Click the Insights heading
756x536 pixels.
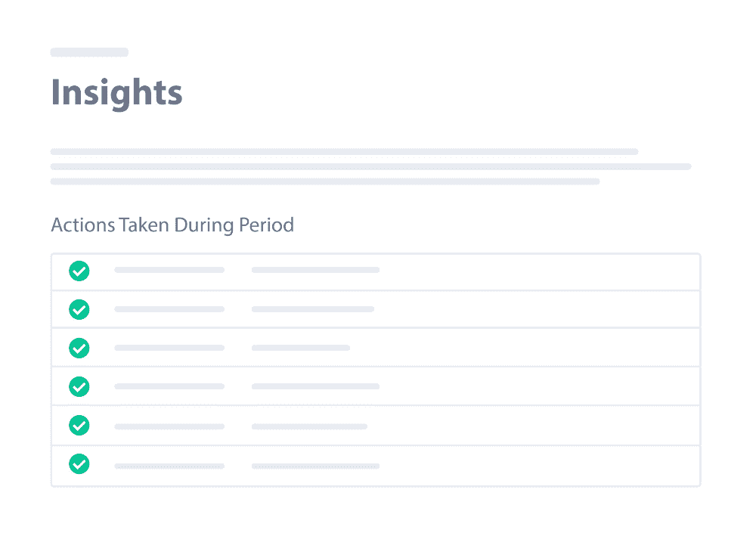(116, 92)
